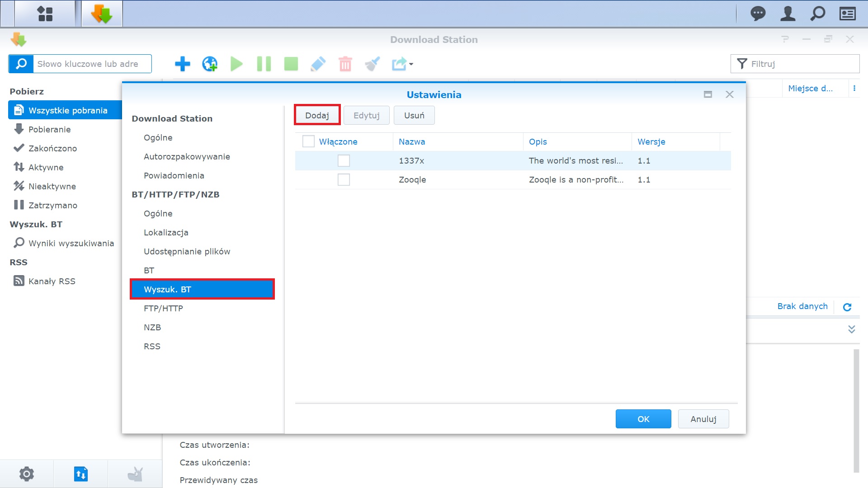The image size is (868, 488).
Task: Click the search magnifier button in sidebar
Action: [21, 64]
